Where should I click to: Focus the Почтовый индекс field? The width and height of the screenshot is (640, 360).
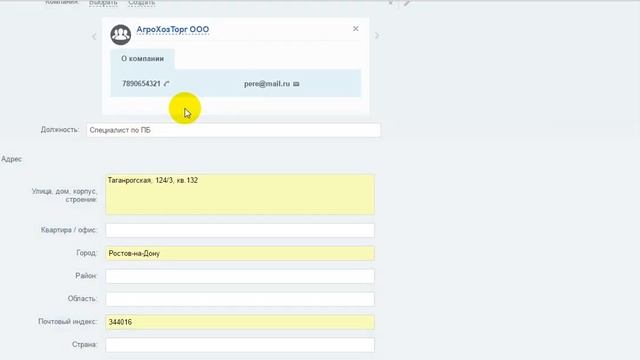point(240,322)
